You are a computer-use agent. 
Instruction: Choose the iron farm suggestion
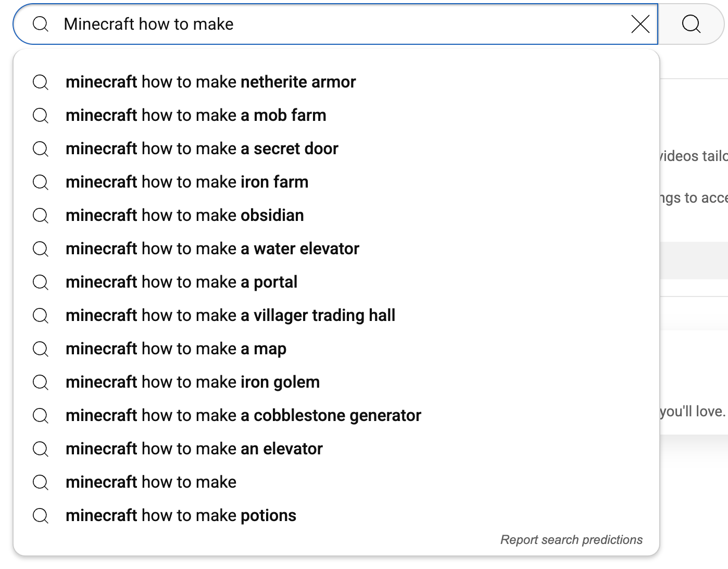[x=187, y=182]
